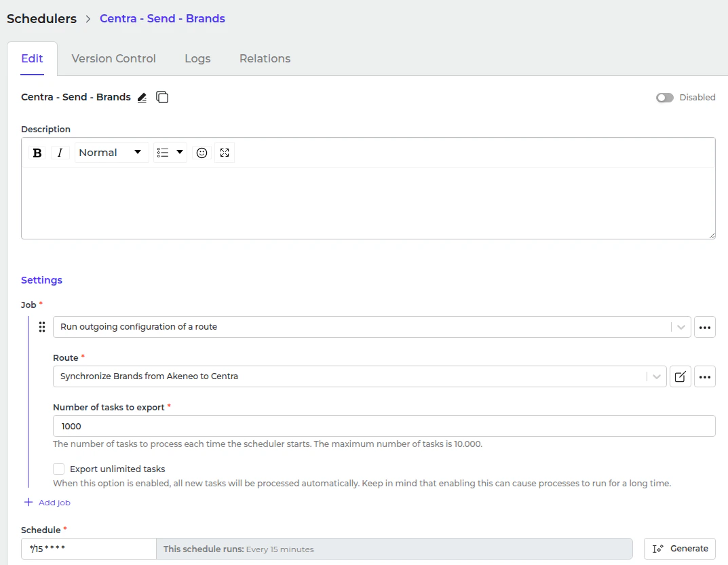
Task: Toggle italic formatting in Description editor
Action: tap(60, 153)
